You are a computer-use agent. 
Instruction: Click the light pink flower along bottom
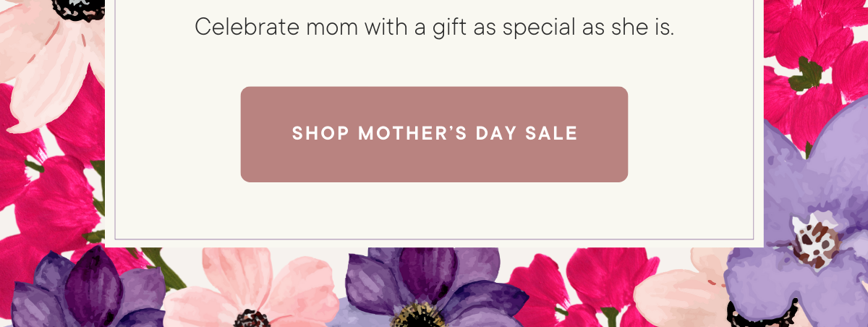253,289
